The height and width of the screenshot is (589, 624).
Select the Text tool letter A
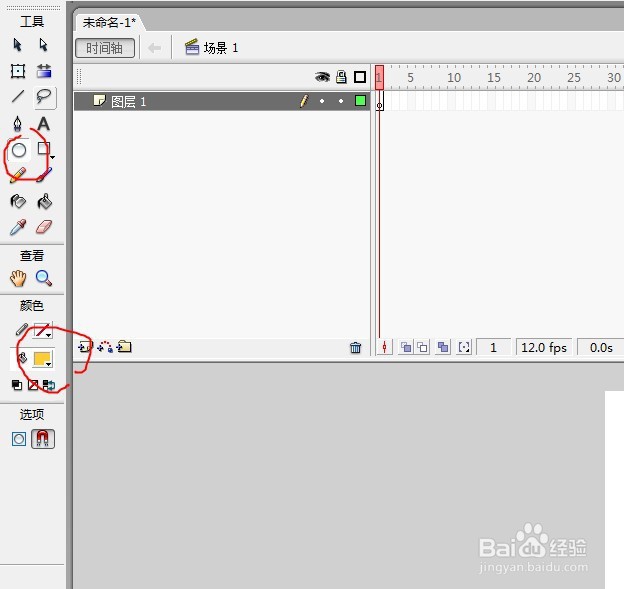tap(43, 124)
